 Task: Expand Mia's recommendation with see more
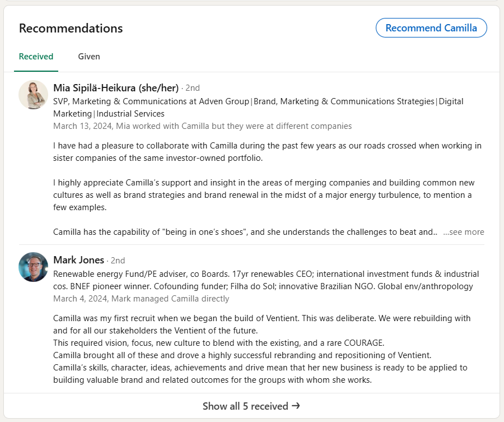tap(463, 232)
